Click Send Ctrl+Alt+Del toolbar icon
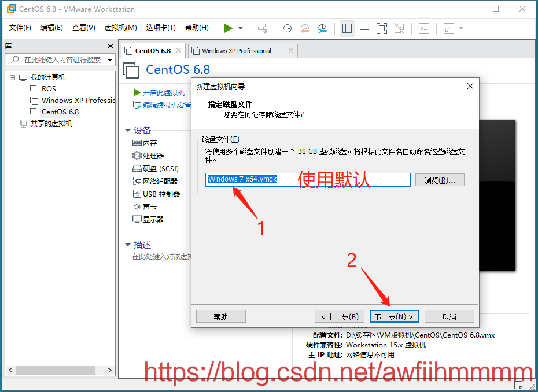Image resolution: width=538 pixels, height=392 pixels. click(263, 28)
